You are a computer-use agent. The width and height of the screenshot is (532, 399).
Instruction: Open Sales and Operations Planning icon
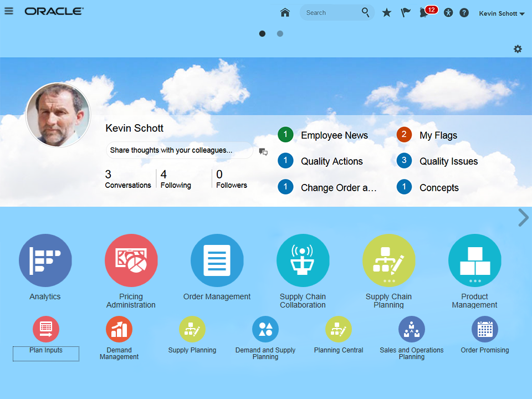412,329
